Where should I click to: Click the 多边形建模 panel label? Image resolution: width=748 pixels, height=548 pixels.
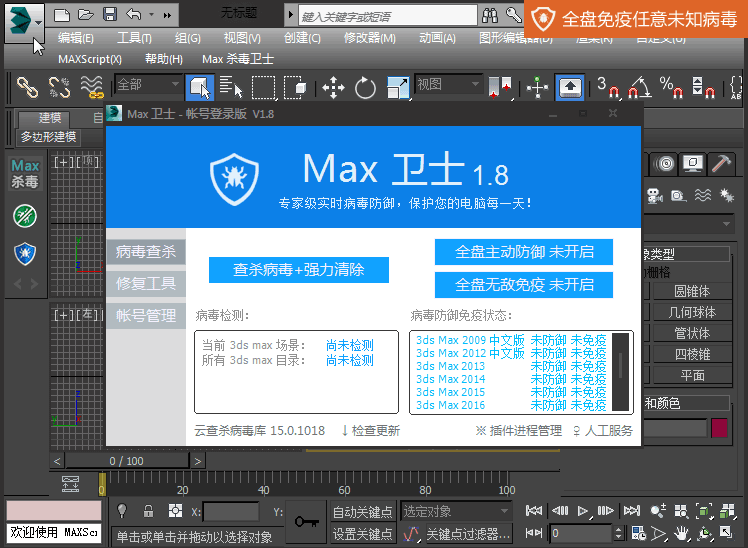pos(48,137)
